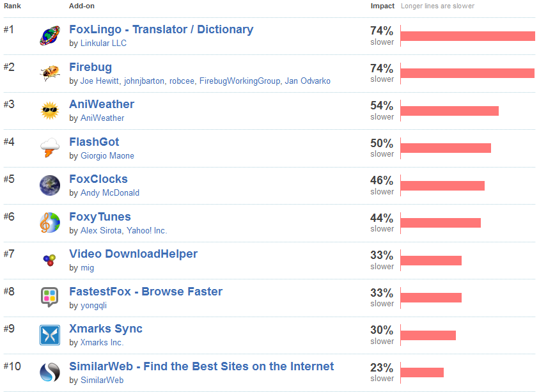Visit author Andy McDonald's page

coord(110,193)
